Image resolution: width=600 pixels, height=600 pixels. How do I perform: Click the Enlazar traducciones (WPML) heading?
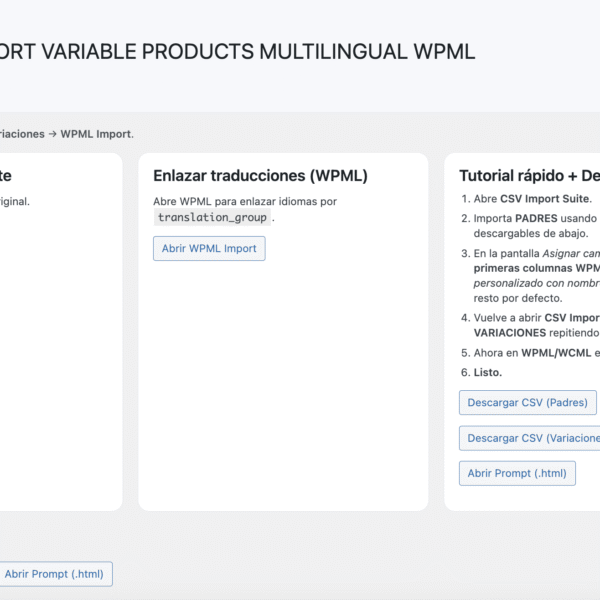click(260, 176)
